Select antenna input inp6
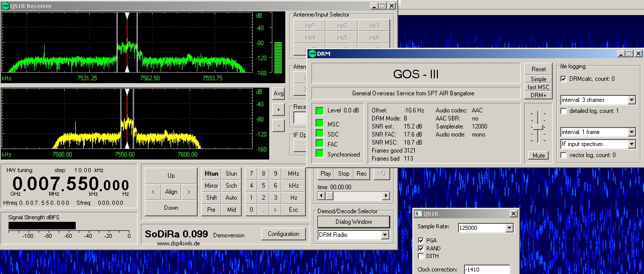 click(x=374, y=38)
